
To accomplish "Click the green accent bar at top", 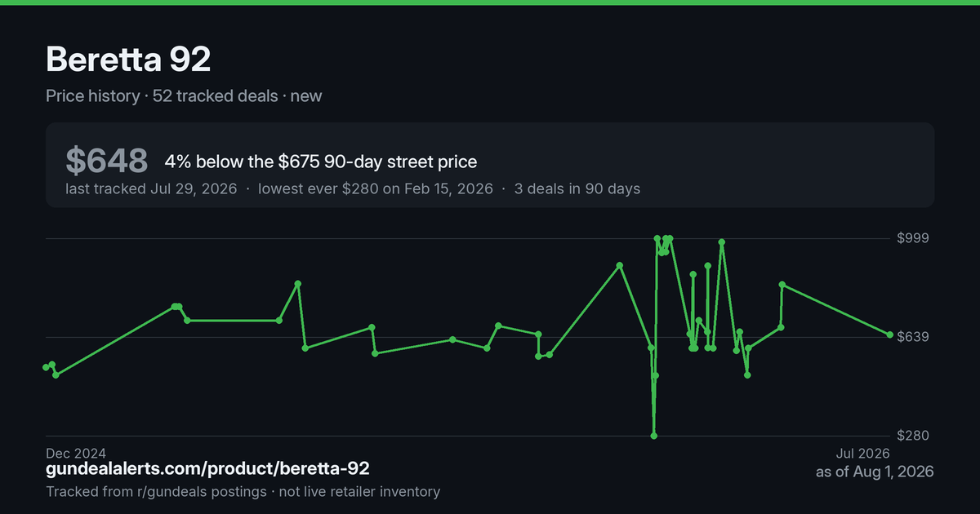I will [x=490, y=2].
